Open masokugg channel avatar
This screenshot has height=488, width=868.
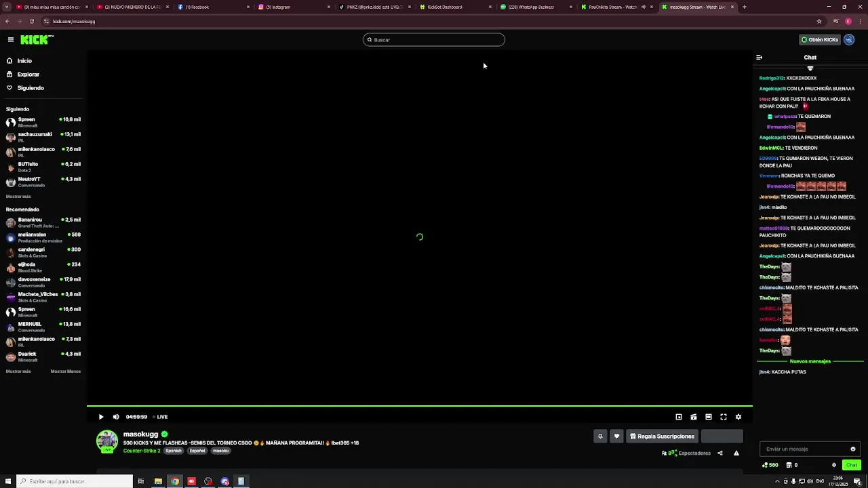pos(106,441)
